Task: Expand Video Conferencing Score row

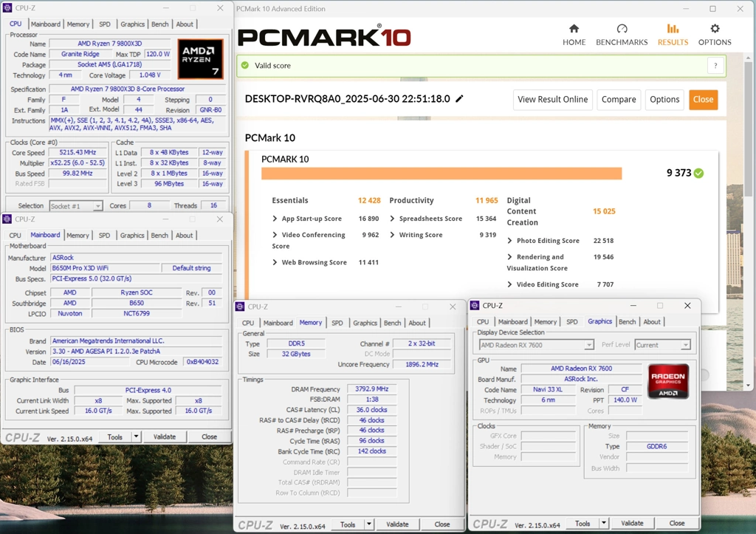Action: tap(275, 235)
